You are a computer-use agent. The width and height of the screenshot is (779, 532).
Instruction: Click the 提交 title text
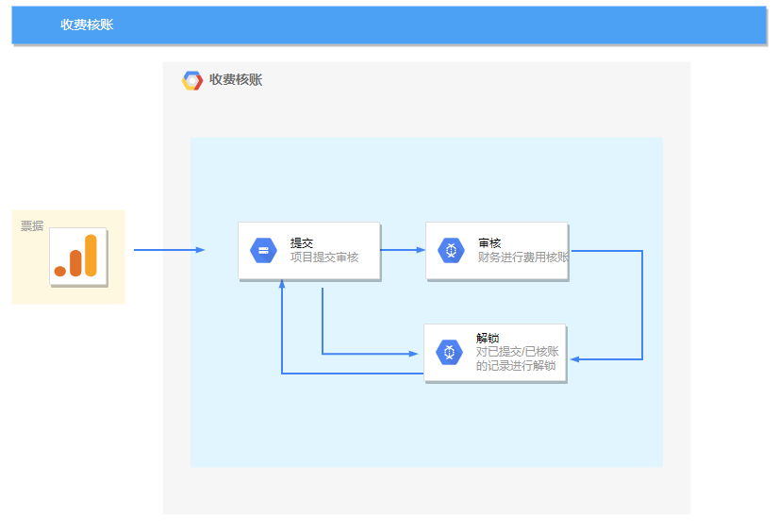[x=302, y=243]
